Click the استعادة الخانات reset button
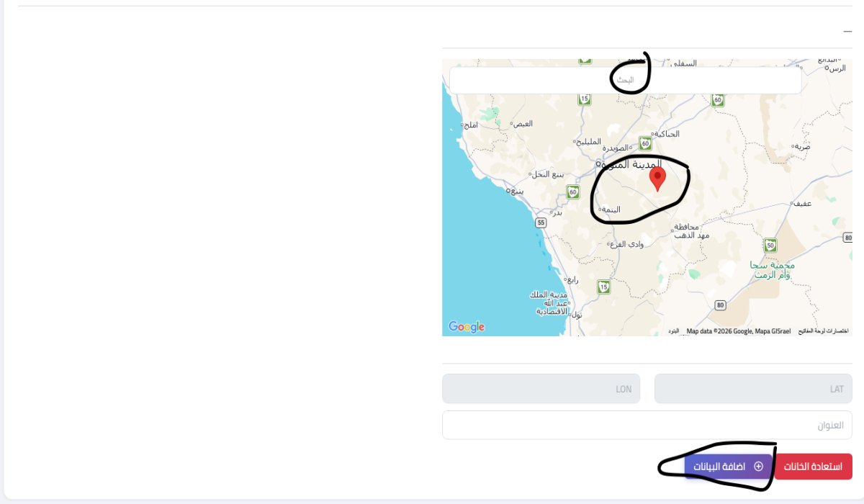The height and width of the screenshot is (504, 864). coord(814,467)
